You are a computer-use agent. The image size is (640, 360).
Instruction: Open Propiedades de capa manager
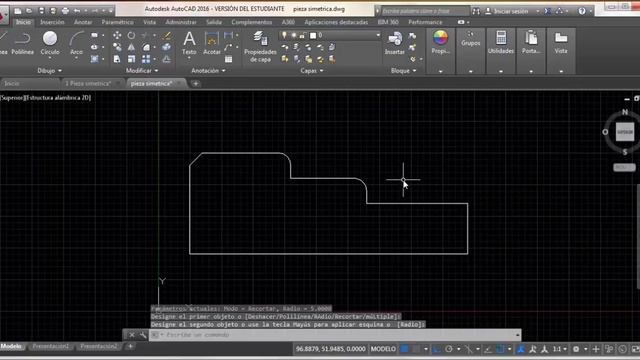(x=260, y=47)
